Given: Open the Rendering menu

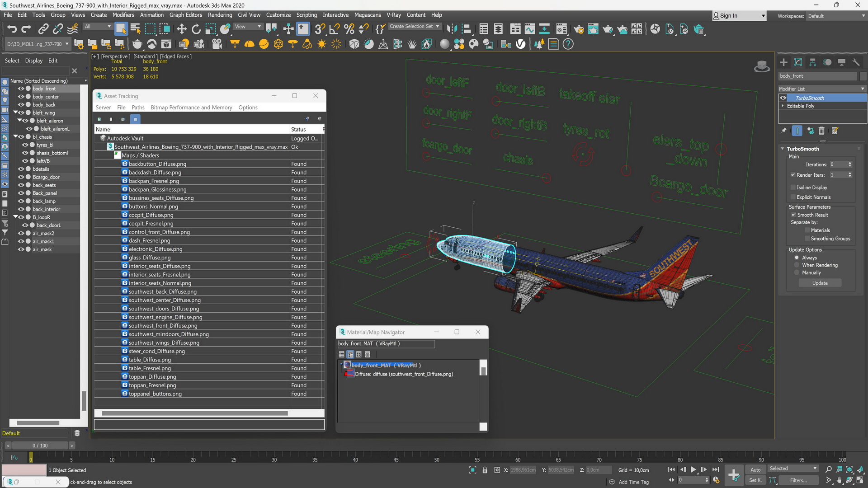Looking at the screenshot, I should pyautogui.click(x=220, y=15).
